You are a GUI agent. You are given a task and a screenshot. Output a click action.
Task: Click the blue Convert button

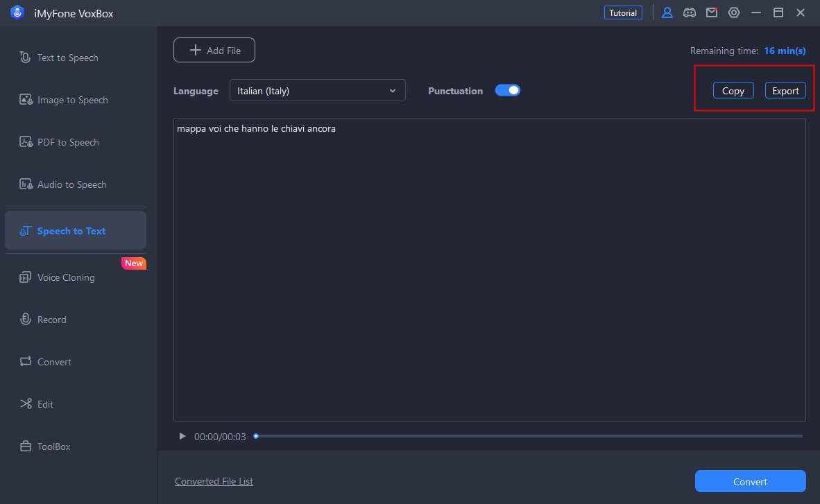click(x=750, y=481)
